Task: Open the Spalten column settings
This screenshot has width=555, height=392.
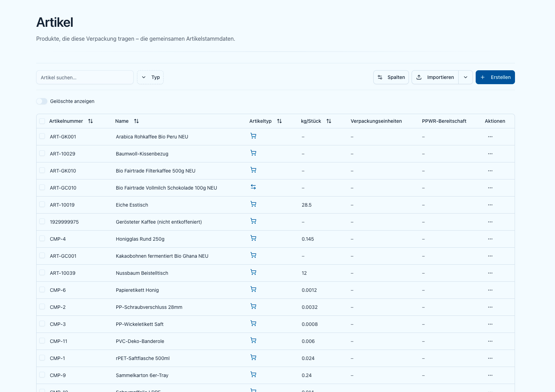Action: (x=391, y=77)
